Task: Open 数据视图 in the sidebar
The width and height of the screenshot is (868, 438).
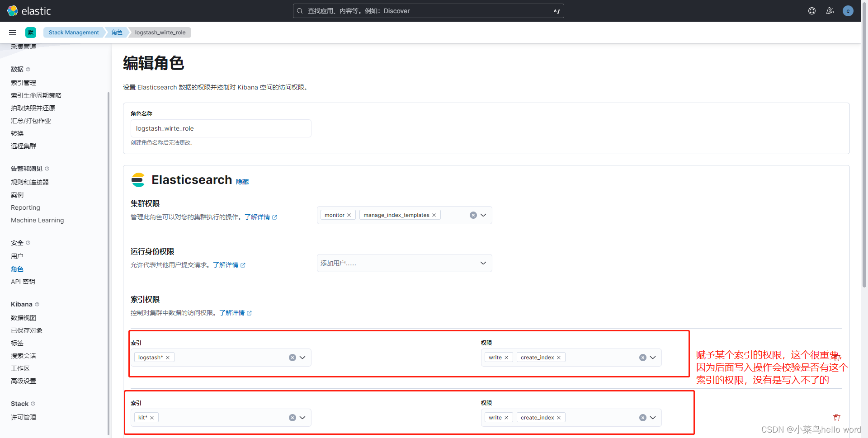Action: 24,318
